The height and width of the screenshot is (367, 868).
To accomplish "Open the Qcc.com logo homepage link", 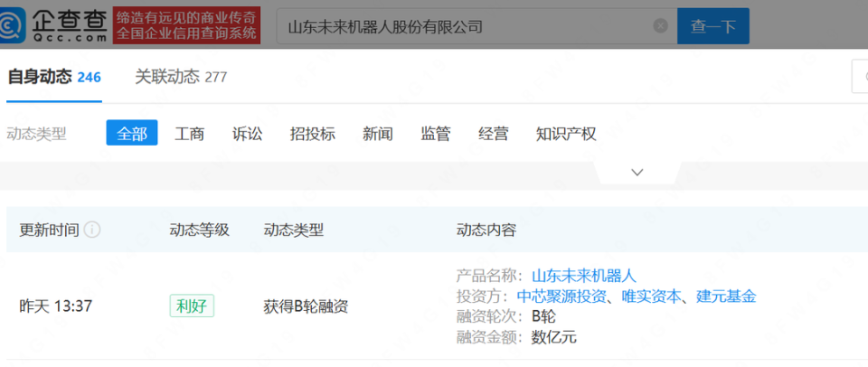I will click(x=53, y=25).
